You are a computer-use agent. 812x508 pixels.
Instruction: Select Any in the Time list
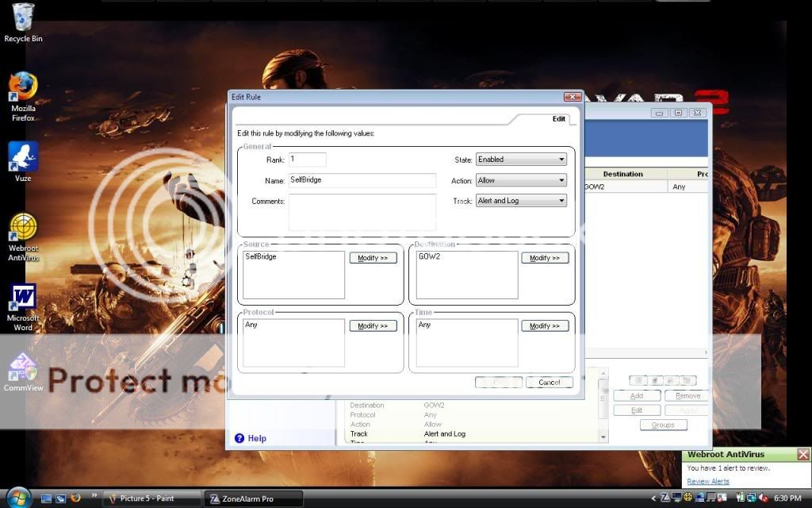[425, 325]
